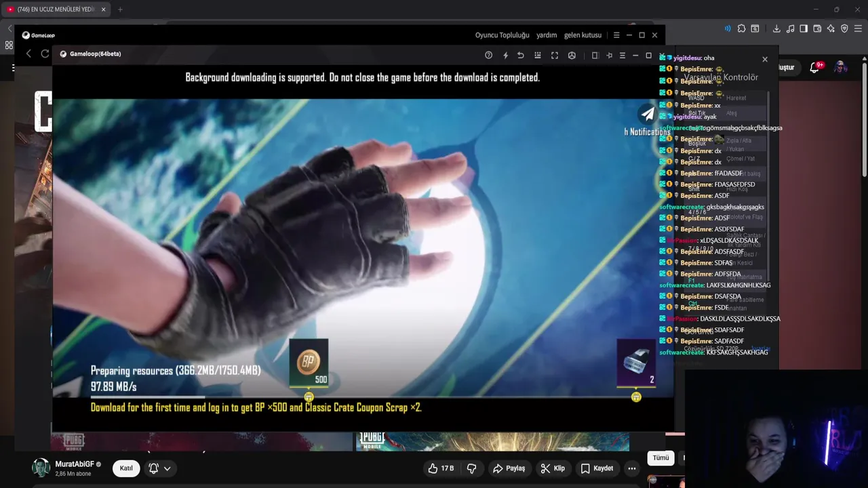This screenshot has width=868, height=488.
Task: Open the browser main menu icon
Action: click(858, 28)
